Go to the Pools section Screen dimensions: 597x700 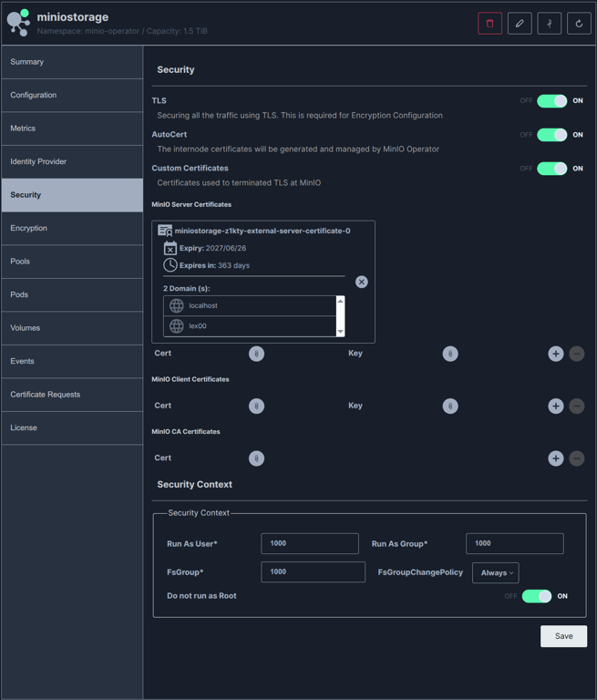point(72,262)
